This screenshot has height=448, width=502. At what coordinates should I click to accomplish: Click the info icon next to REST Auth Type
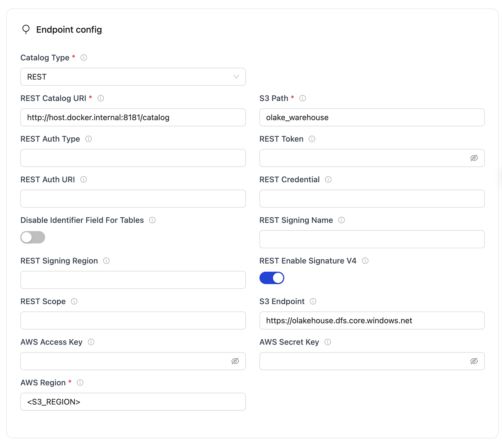[89, 139]
